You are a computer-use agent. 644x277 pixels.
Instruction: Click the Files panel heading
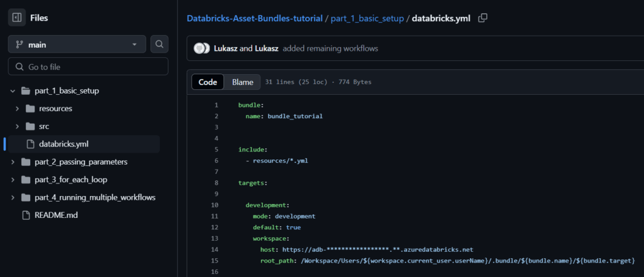click(x=39, y=18)
